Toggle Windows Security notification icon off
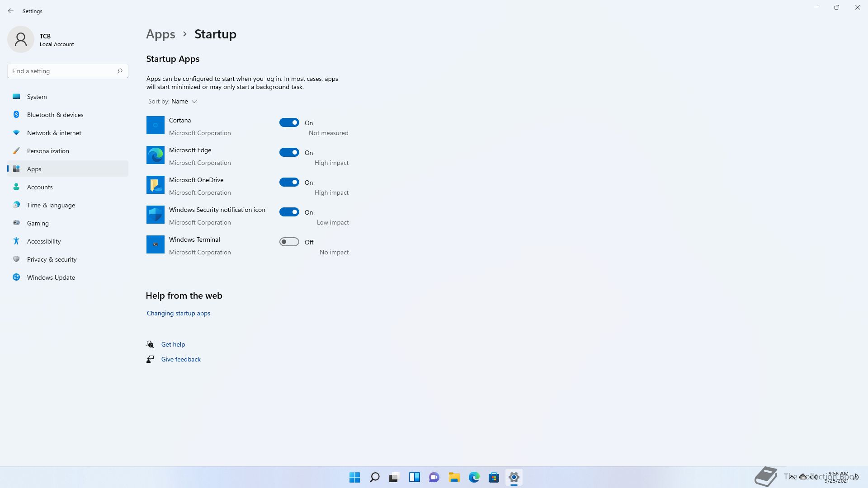 289,212
